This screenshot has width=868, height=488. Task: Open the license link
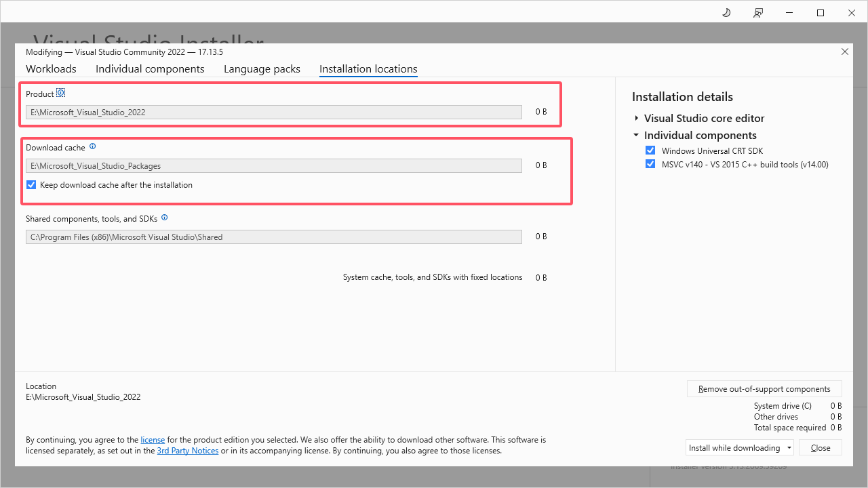153,440
